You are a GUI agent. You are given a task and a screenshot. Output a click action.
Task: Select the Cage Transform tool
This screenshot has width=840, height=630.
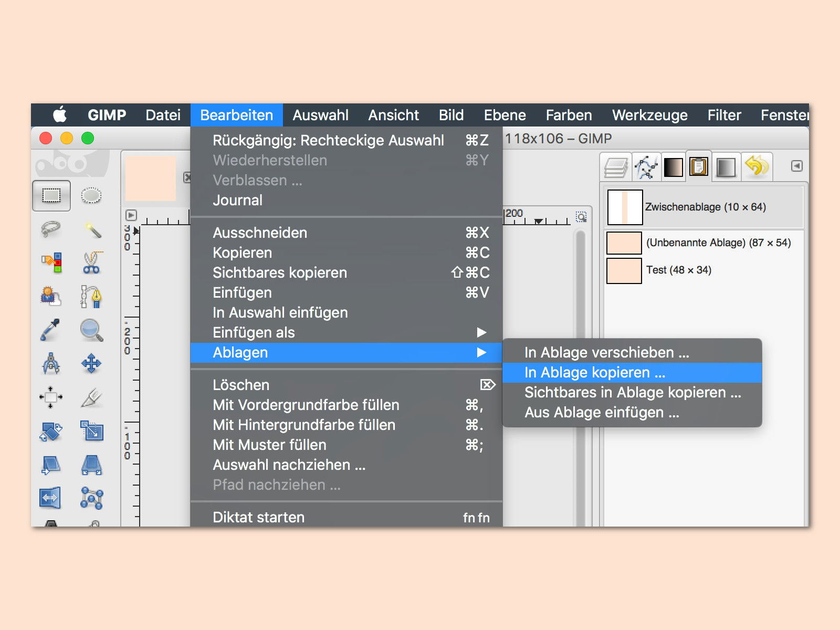click(x=92, y=498)
